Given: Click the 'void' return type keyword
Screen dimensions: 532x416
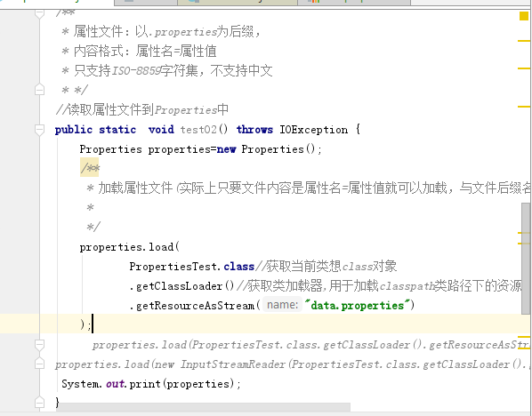Looking at the screenshot, I should (161, 130).
